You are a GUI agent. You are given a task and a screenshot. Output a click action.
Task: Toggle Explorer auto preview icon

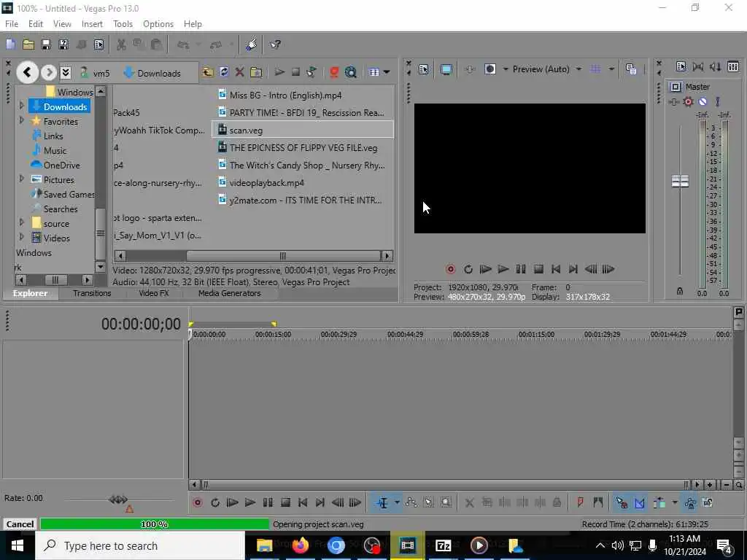click(x=311, y=72)
